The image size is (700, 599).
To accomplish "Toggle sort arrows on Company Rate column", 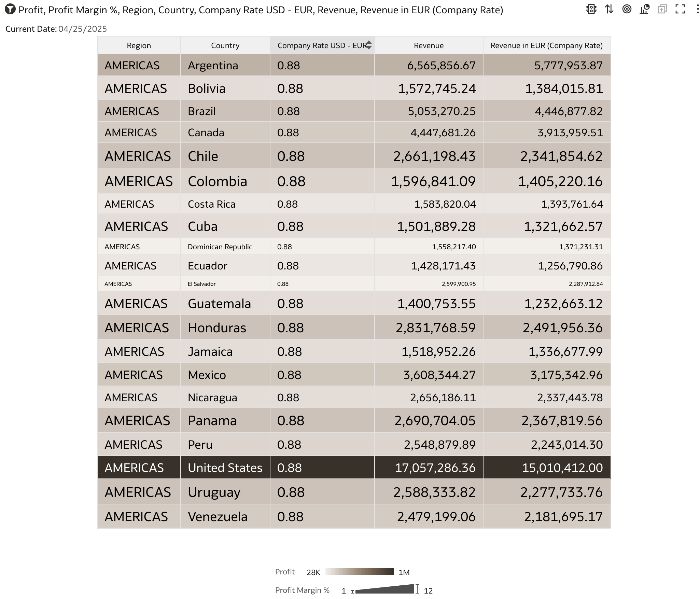I will click(369, 45).
